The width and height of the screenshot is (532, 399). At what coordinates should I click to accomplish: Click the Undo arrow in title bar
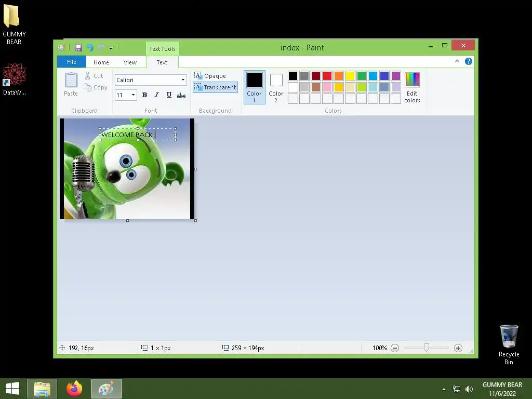tap(90, 48)
